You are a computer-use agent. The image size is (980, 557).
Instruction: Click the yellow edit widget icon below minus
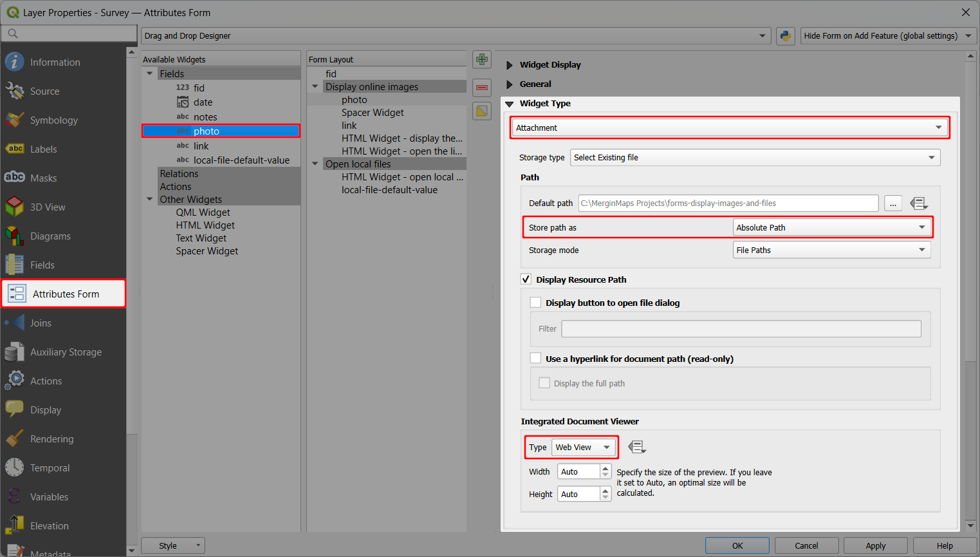point(481,111)
